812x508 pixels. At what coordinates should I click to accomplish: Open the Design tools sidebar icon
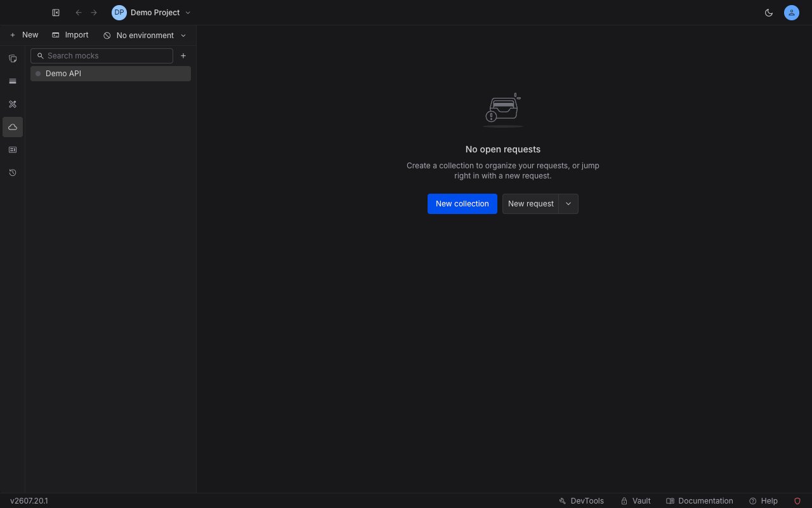pos(13,104)
